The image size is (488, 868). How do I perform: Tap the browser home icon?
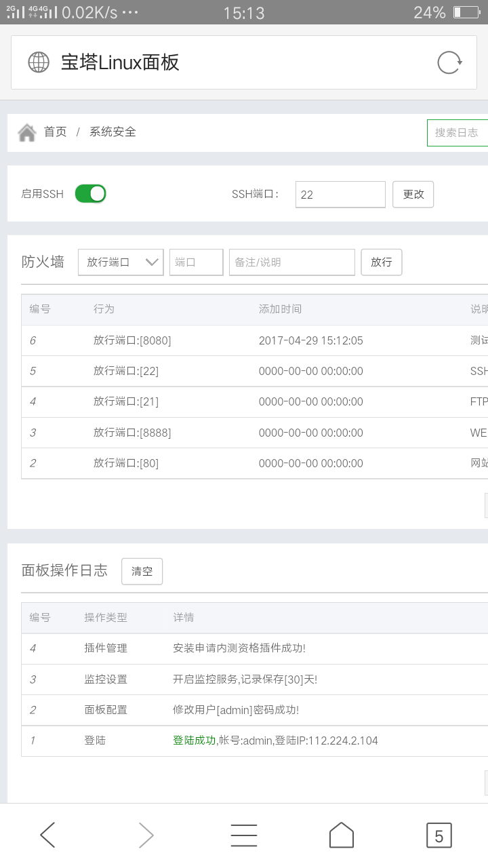click(342, 835)
